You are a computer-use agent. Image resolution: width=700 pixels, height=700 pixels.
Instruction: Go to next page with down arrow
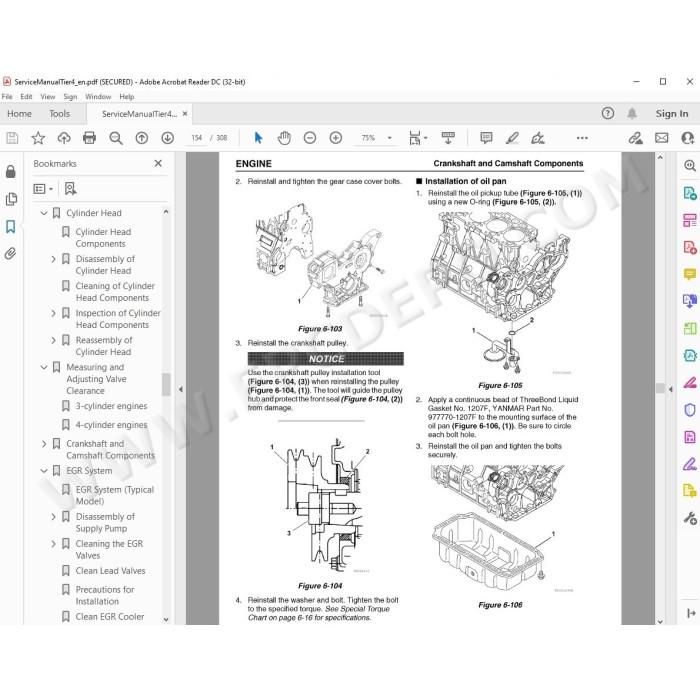click(x=167, y=138)
